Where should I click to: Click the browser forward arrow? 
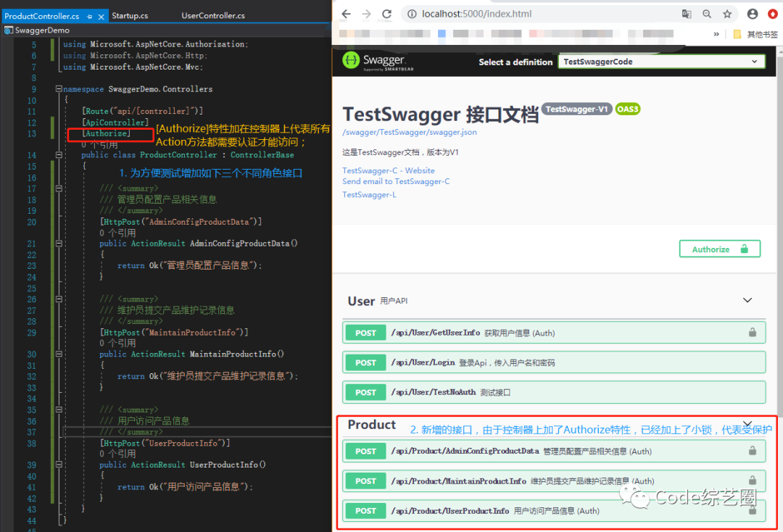[x=367, y=14]
